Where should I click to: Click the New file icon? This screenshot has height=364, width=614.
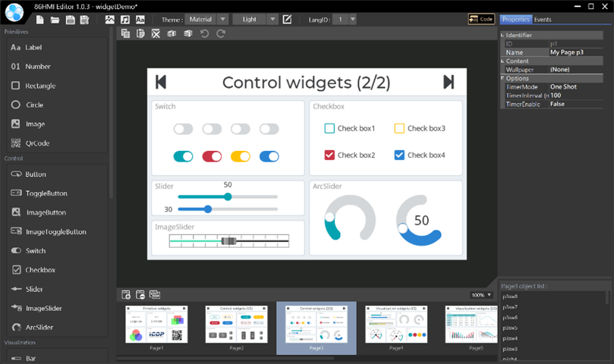point(39,19)
